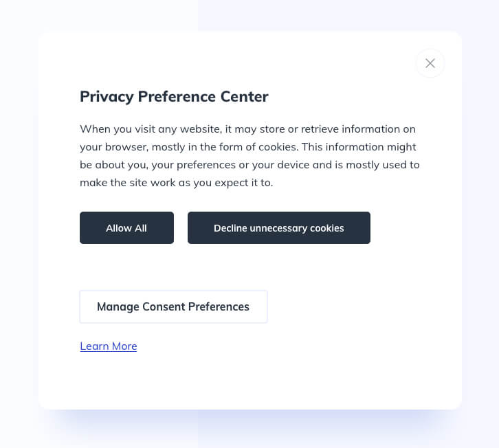The image size is (499, 448).
Task: Follow the Learn More link
Action: (x=109, y=346)
